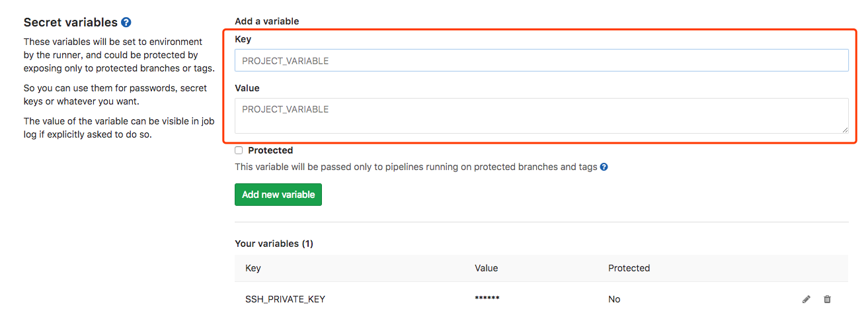This screenshot has height=319, width=868.
Task: Click the help icon after protected branches and tags
Action: [604, 167]
